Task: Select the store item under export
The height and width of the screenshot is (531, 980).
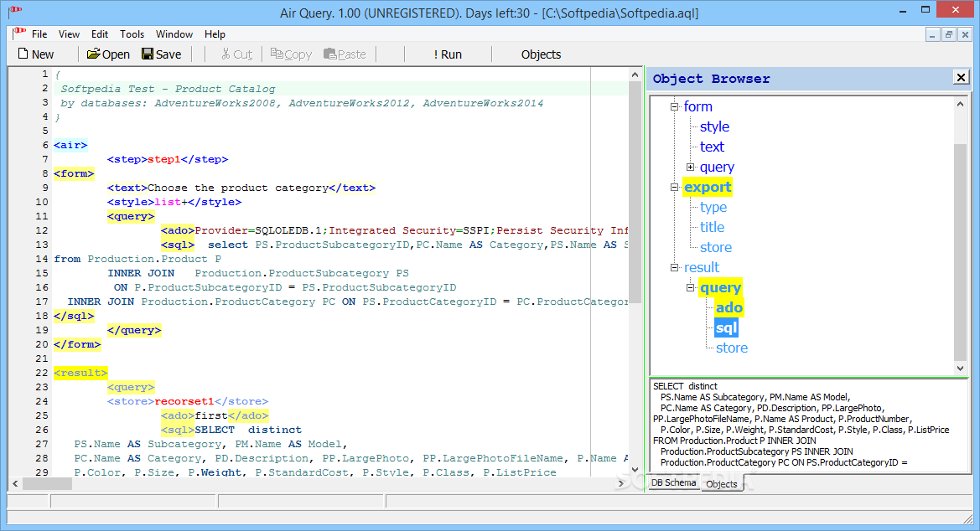Action: tap(716, 247)
